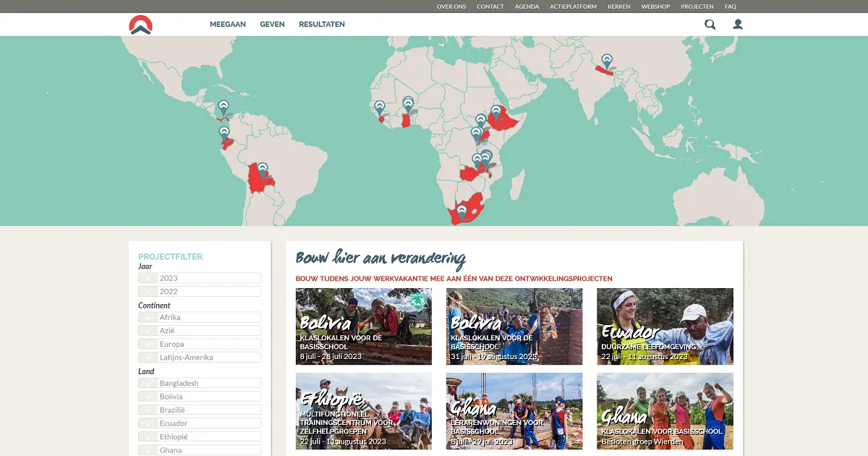The height and width of the screenshot is (456, 868).
Task: Select the map marker over Bolivia
Action: [x=263, y=169]
